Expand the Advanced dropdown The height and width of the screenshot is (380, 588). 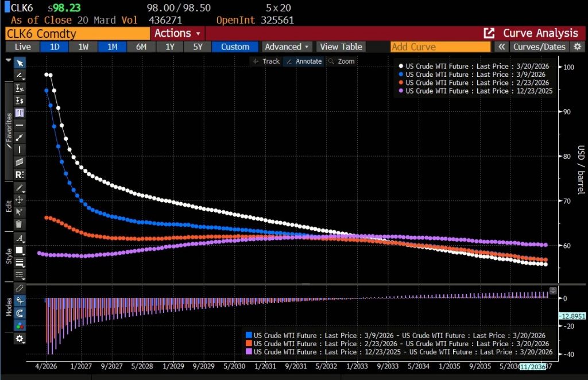(287, 47)
